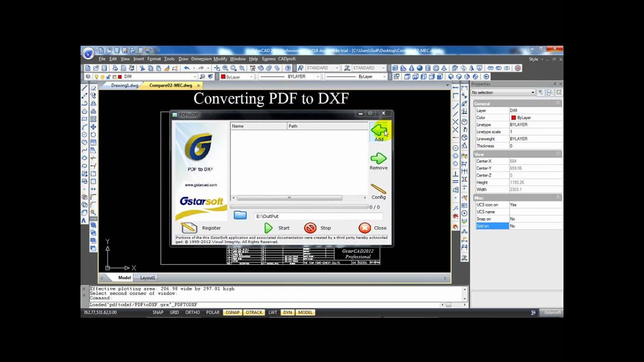This screenshot has width=644, height=362.
Task: Click the GstarCAD application logo button
Action: tap(88, 53)
